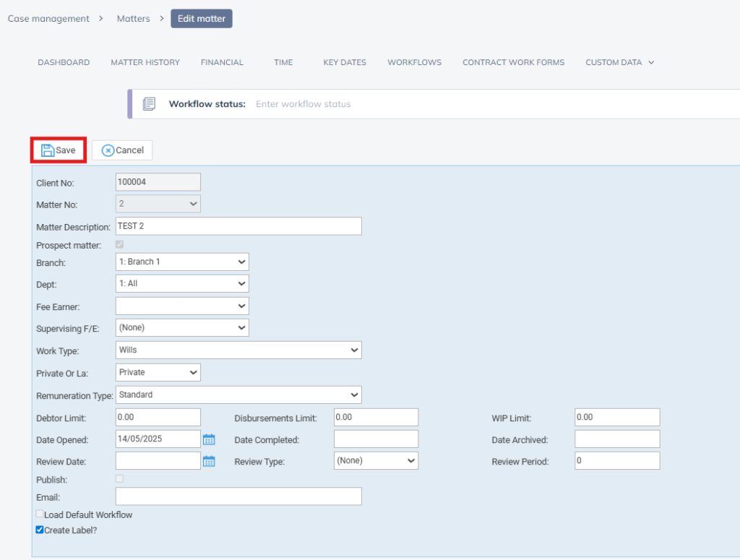Open the Work Type dropdown
Screen dimensions: 740x560
238,350
